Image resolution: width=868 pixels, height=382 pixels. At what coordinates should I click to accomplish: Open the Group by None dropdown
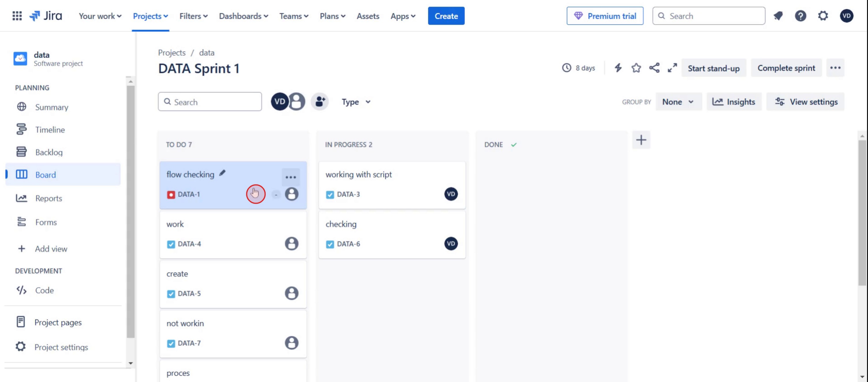pos(678,102)
